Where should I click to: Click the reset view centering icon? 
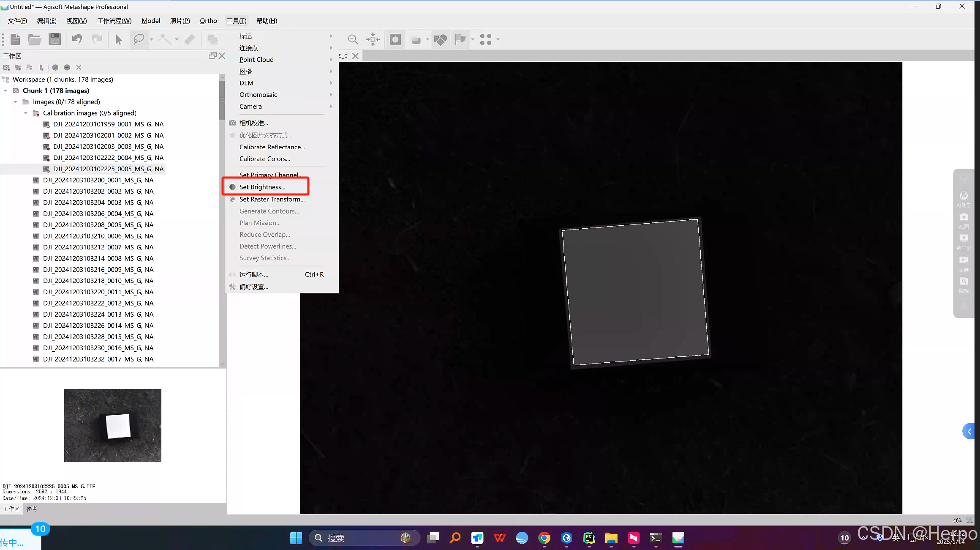coord(373,39)
